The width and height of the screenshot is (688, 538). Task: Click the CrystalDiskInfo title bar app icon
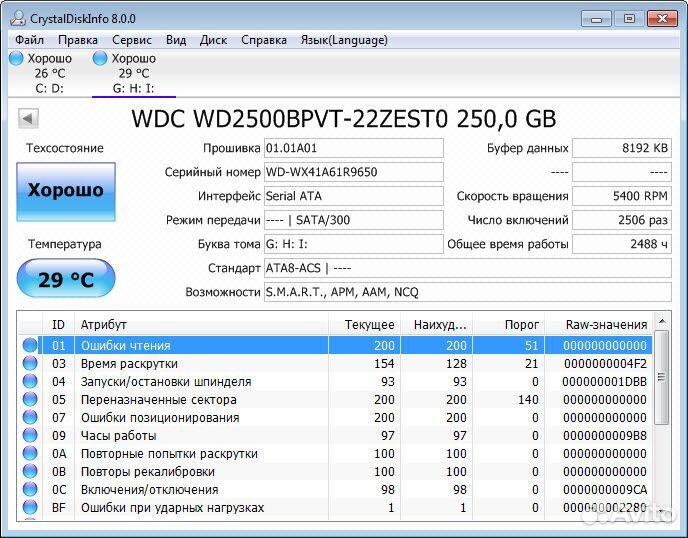click(18, 18)
